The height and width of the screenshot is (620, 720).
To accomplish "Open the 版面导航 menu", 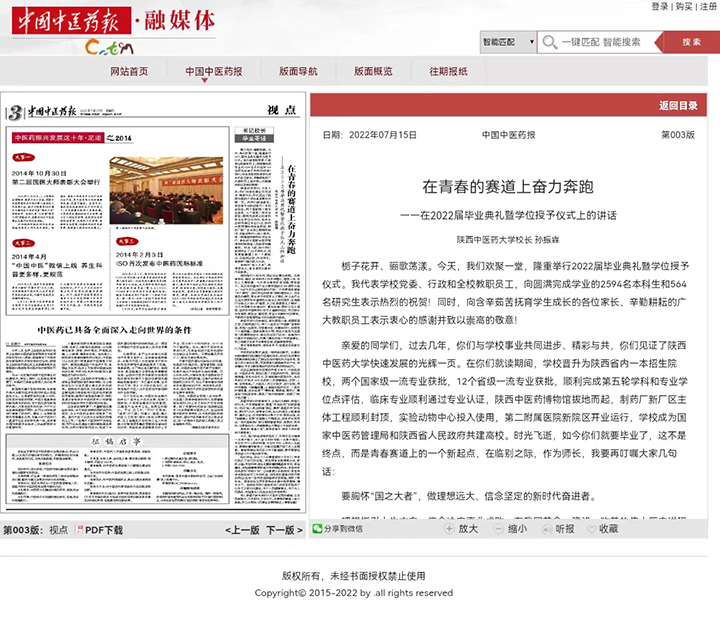I will pyautogui.click(x=298, y=72).
